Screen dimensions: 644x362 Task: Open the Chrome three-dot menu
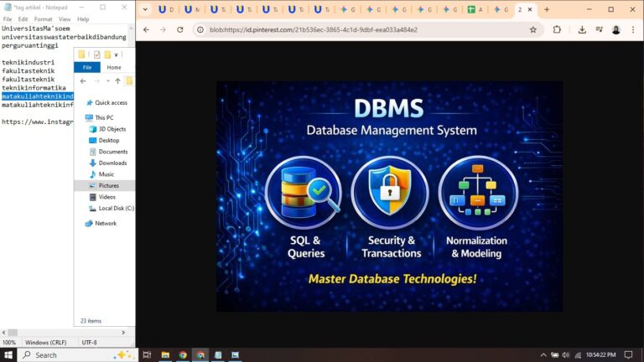tap(632, 29)
